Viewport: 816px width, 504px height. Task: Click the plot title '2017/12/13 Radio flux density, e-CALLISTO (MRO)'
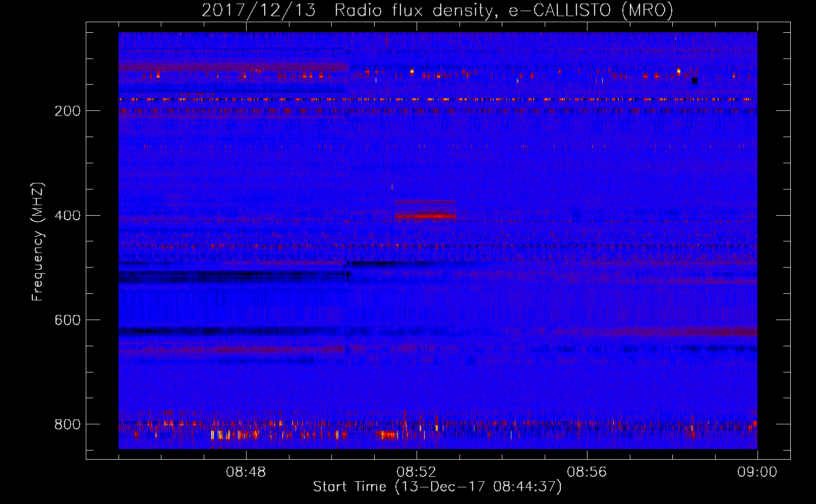click(437, 10)
